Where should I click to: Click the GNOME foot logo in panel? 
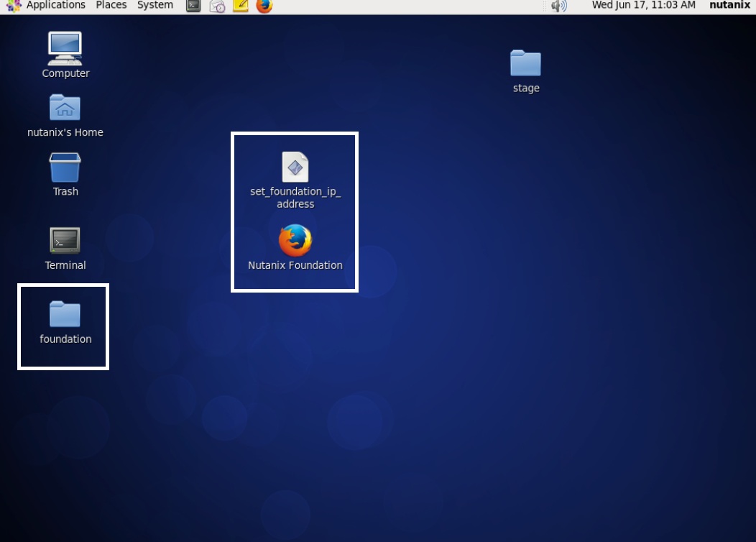[14, 6]
